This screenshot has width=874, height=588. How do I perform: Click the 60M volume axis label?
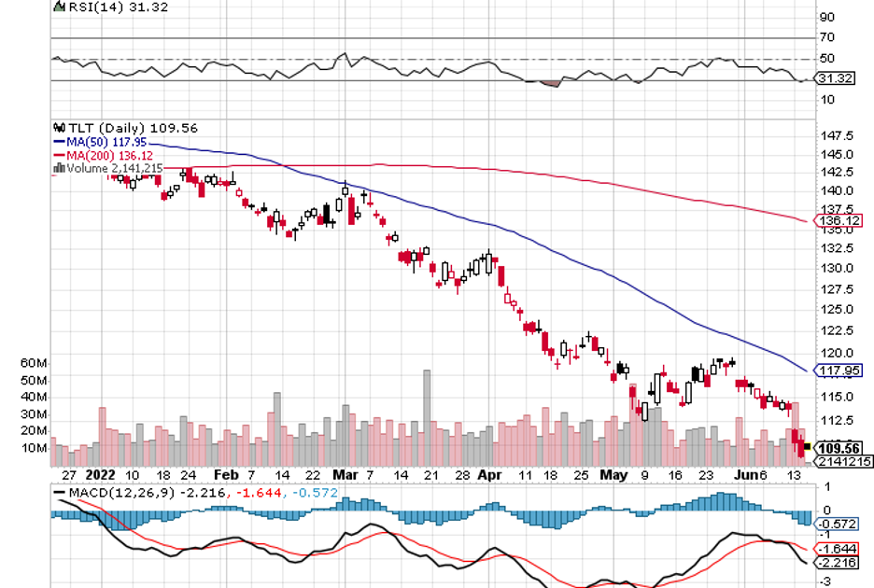[x=34, y=363]
